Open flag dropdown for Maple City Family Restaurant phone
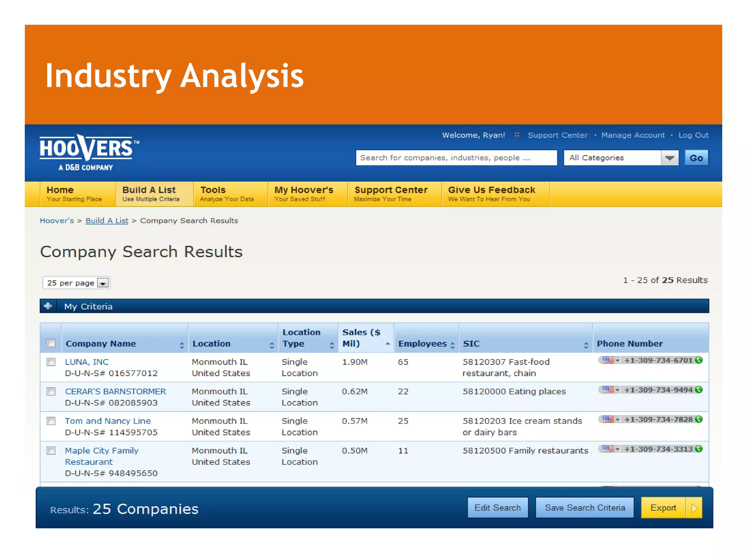The width and height of the screenshot is (747, 560). (x=611, y=449)
